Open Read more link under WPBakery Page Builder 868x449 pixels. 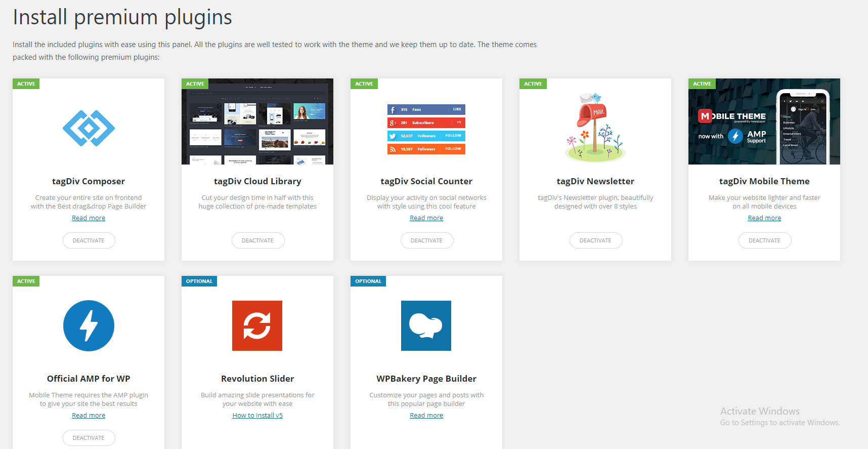point(426,416)
